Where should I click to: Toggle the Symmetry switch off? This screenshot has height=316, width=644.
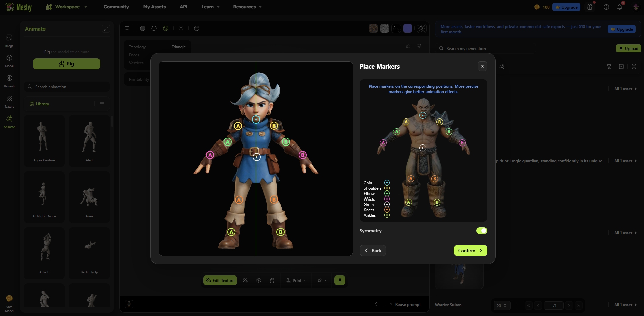(481, 231)
